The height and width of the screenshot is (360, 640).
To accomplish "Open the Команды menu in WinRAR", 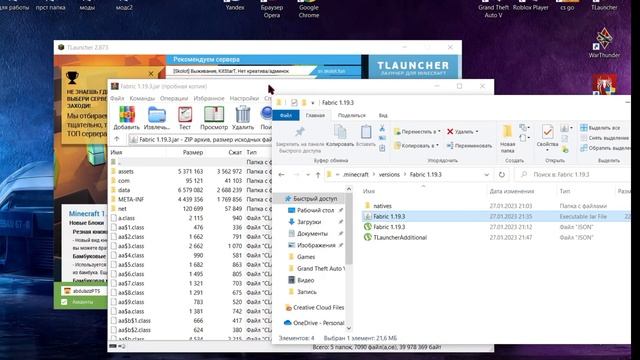I will 142,98.
